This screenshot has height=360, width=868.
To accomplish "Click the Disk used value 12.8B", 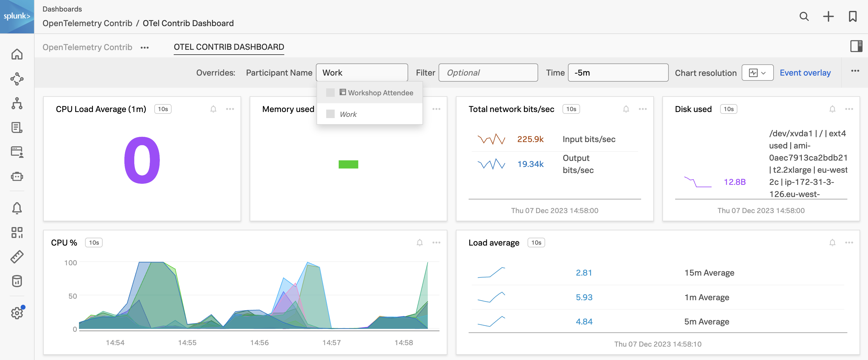I will (x=735, y=182).
